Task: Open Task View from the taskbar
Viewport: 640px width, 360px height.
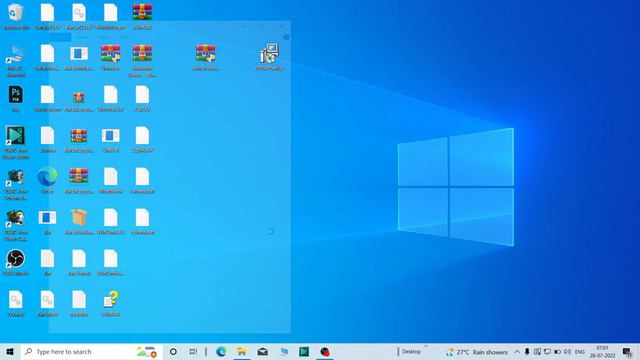Action: 193,351
